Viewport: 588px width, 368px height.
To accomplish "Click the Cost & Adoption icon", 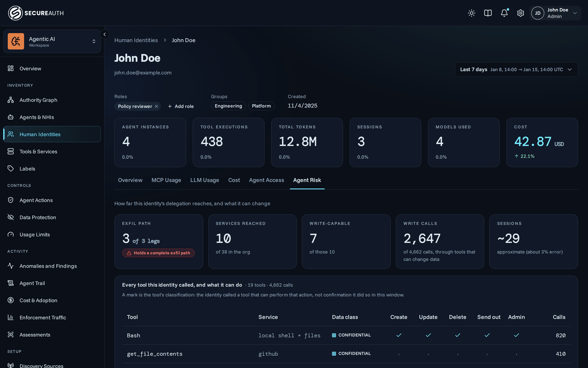I will point(11,300).
